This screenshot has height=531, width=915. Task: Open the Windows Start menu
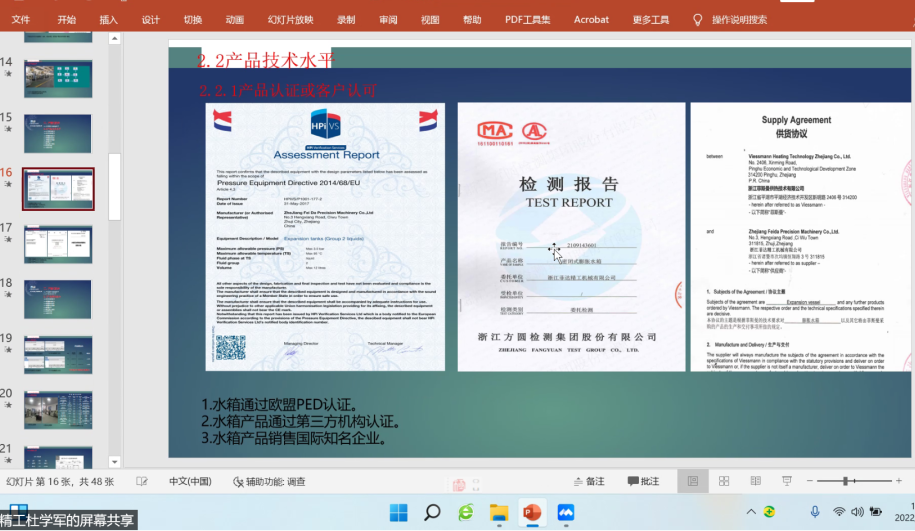click(399, 512)
